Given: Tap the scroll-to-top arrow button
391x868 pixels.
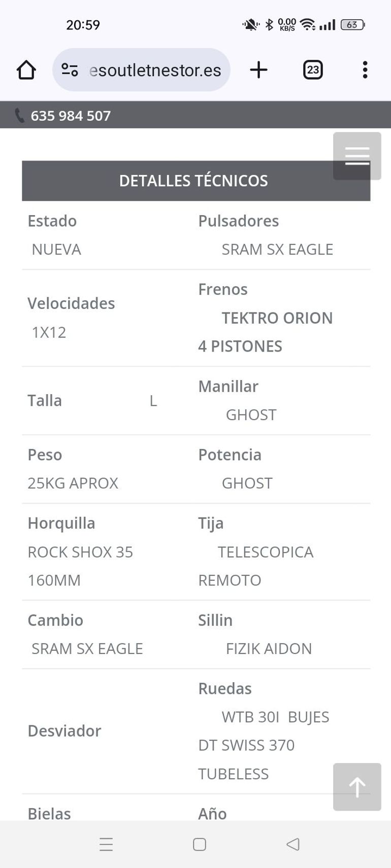Looking at the screenshot, I should (357, 787).
